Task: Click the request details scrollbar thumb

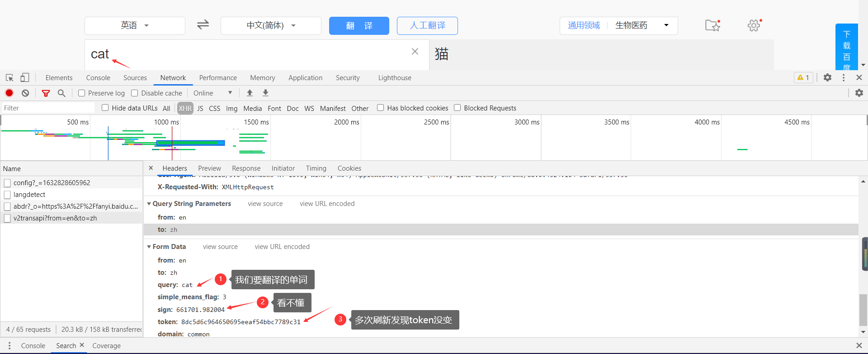Action: point(863,310)
